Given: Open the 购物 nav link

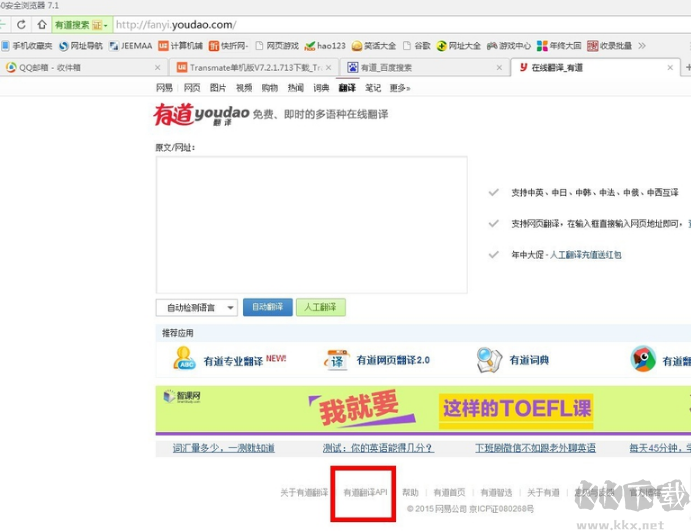Looking at the screenshot, I should point(270,88).
